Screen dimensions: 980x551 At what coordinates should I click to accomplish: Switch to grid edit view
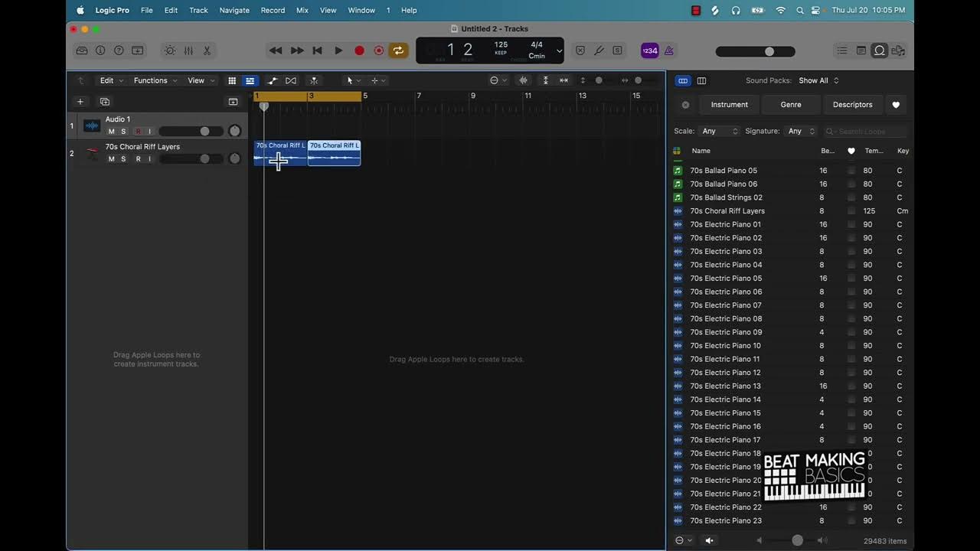pos(232,80)
